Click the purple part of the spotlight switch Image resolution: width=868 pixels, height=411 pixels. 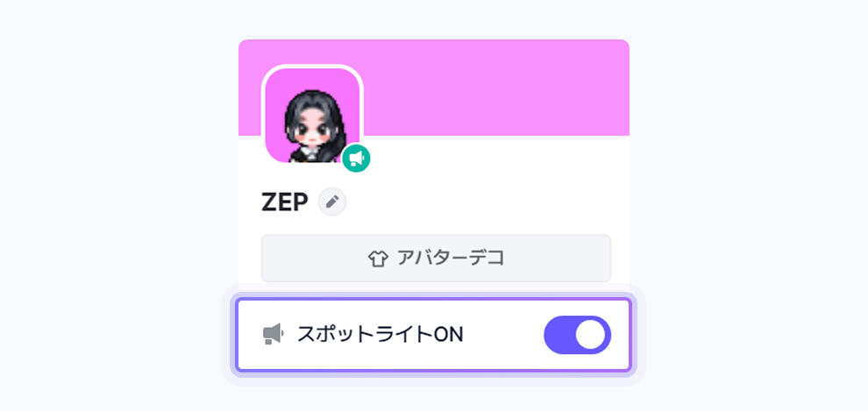coord(559,335)
